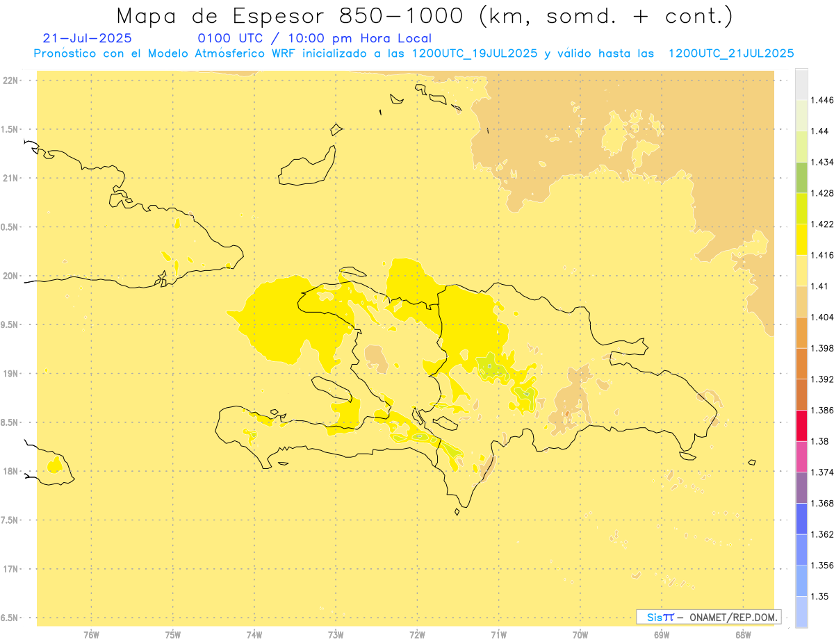Pick the yellow-green 1.422–1.428 legend swatch

(801, 209)
